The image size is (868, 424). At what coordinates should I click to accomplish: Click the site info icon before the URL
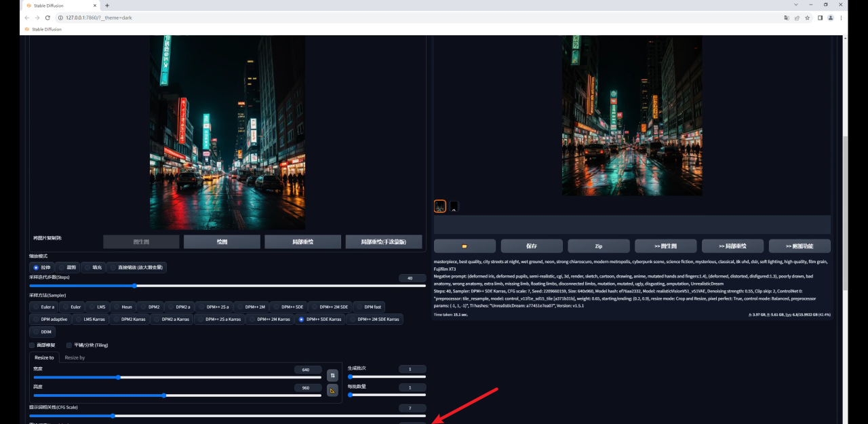(x=60, y=18)
